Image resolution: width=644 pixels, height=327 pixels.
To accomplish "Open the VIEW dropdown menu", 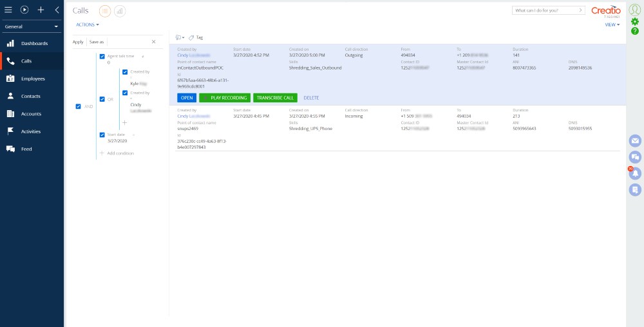I will [612, 25].
